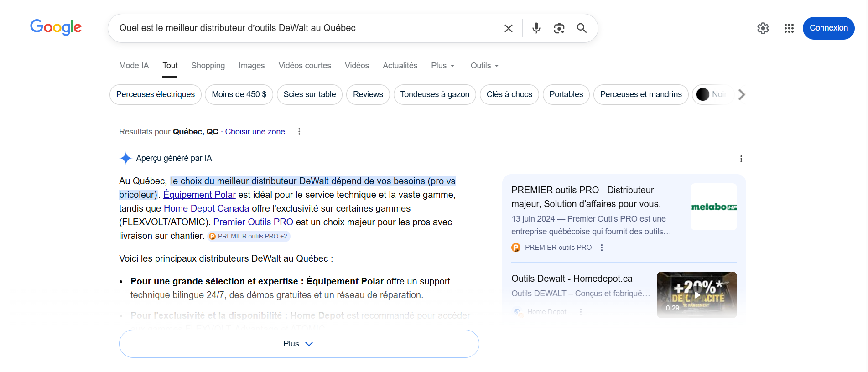Click the Choisir une zone link
868x372 pixels.
(255, 132)
